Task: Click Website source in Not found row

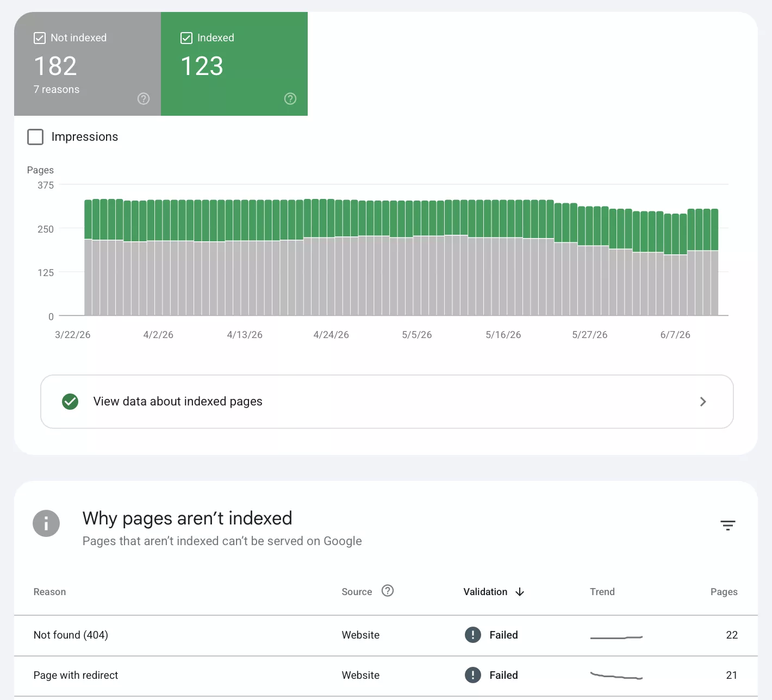Action: pos(360,635)
